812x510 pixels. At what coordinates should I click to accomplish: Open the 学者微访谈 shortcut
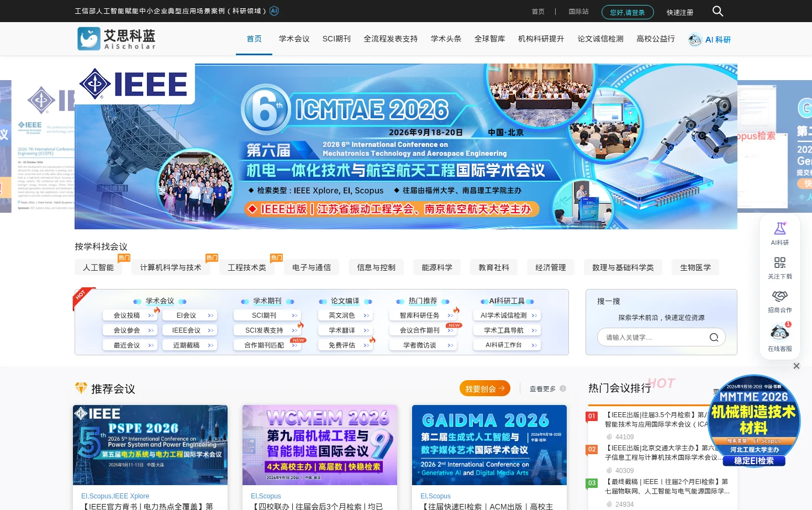click(x=423, y=345)
